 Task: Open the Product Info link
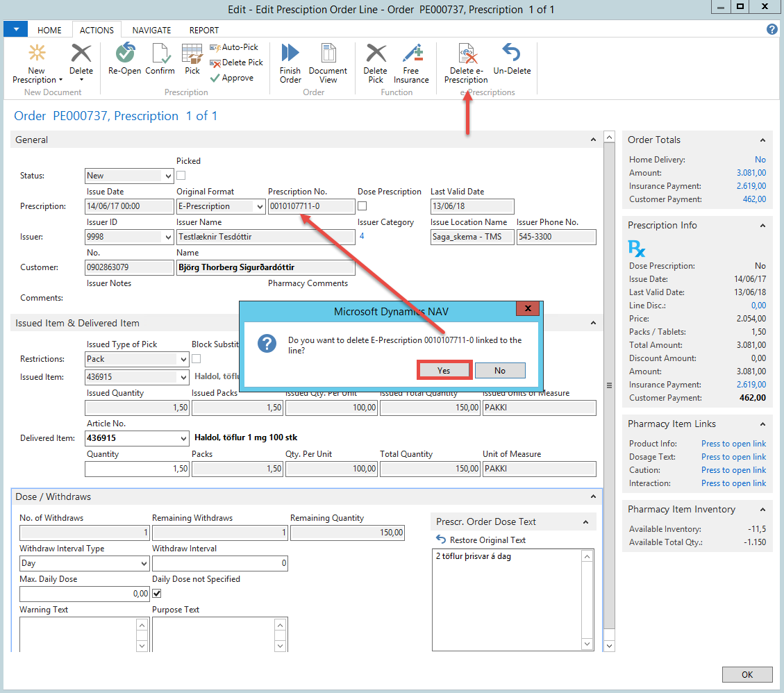click(733, 444)
